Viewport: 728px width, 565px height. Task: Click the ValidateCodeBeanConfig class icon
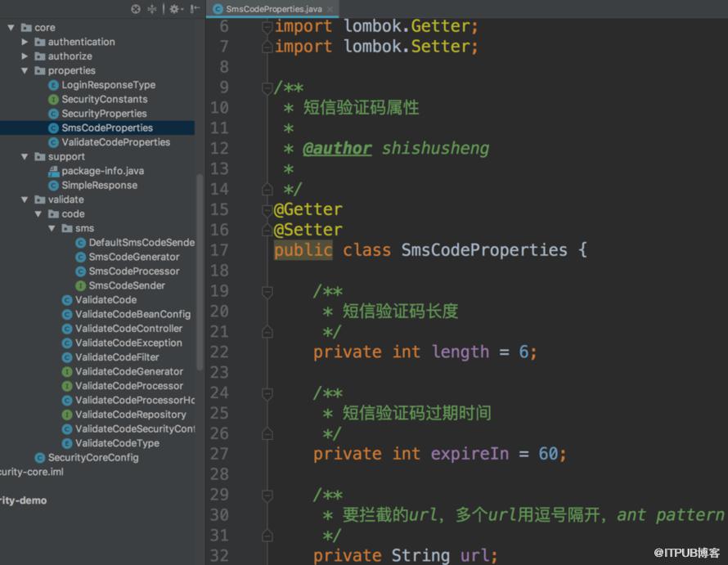pyautogui.click(x=67, y=315)
